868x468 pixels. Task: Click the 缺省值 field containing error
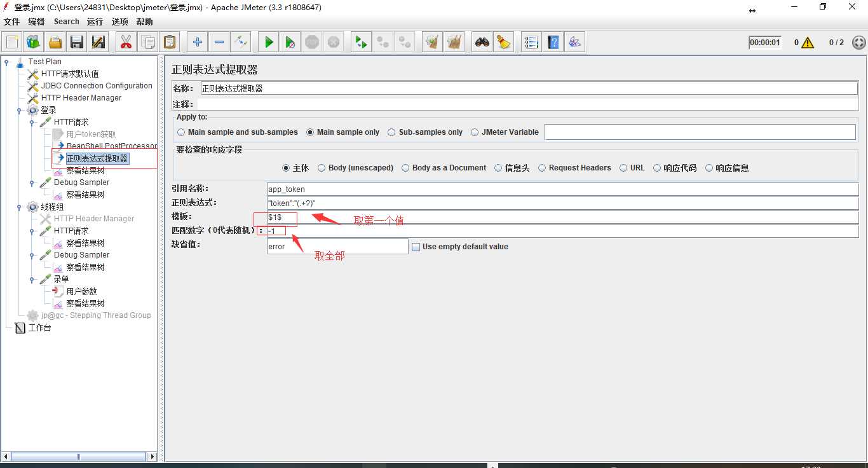coord(337,247)
